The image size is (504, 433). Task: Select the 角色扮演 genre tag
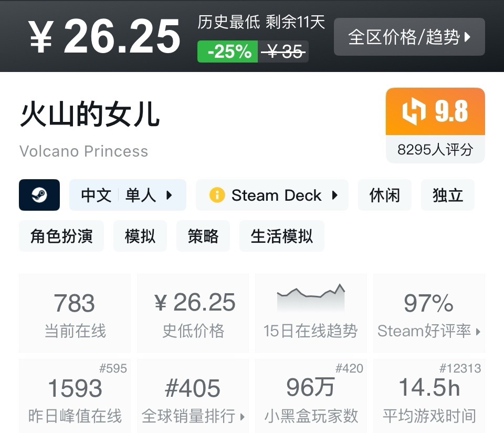point(61,236)
